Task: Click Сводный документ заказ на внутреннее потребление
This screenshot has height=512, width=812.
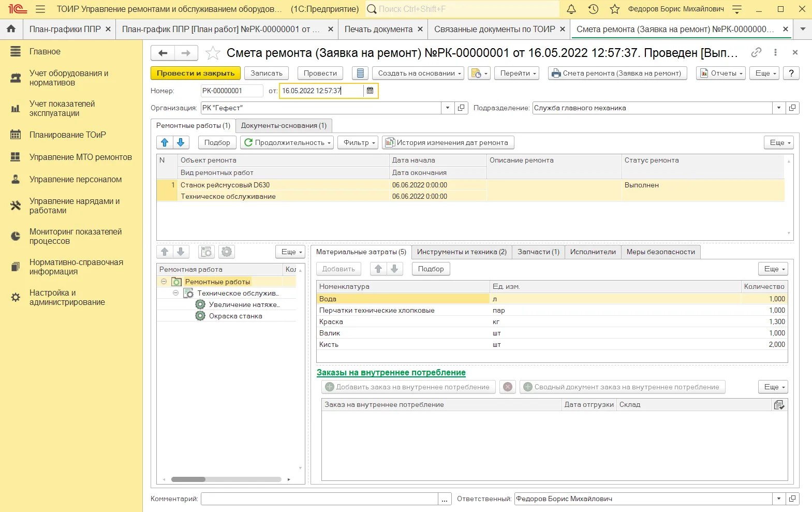Action: 622,387
